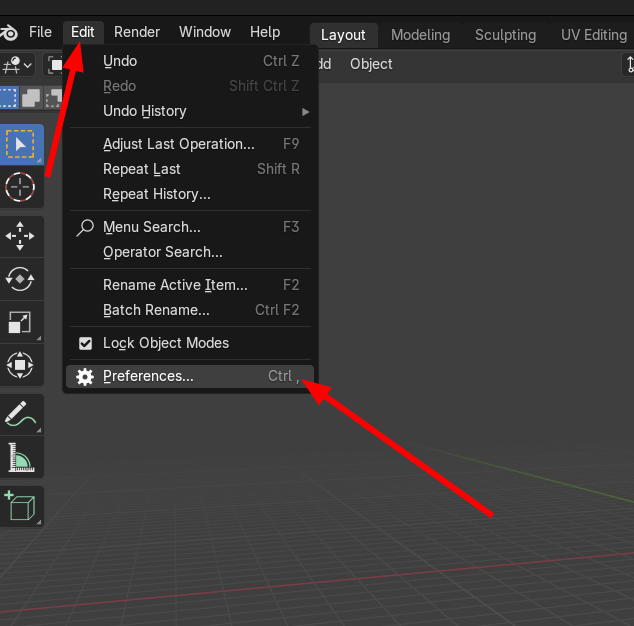Select the Select Box tool

pos(21,144)
